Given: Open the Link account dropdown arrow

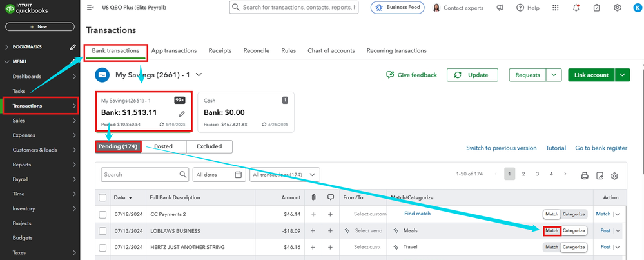Looking at the screenshot, I should [622, 75].
